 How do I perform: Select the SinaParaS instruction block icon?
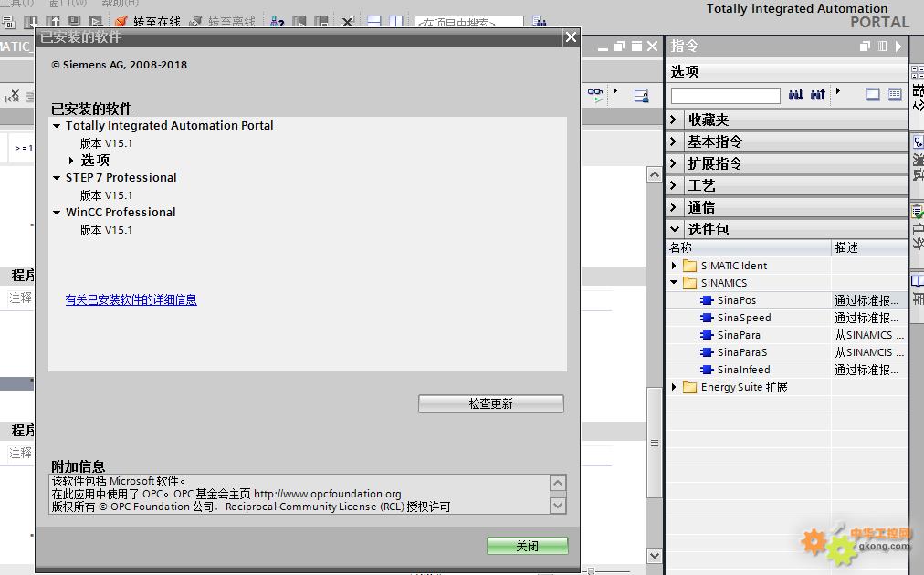click(707, 352)
